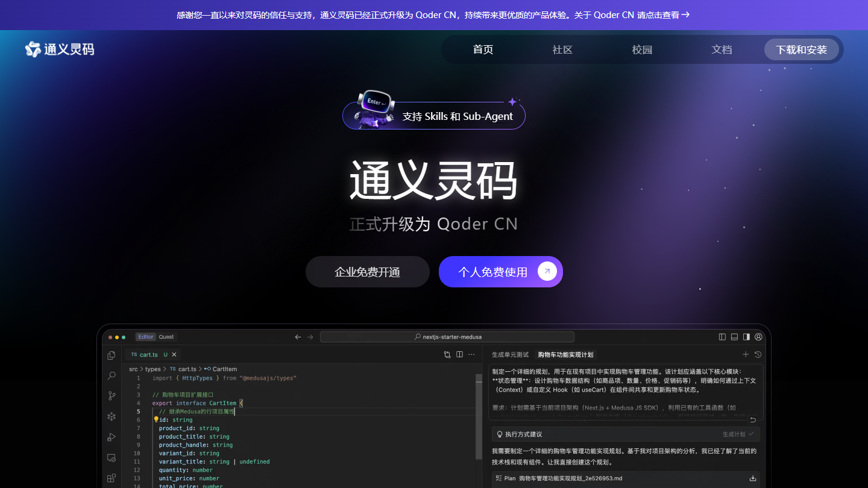Viewport: 868px width, 488px height.
Task: Switch to 生成单元测试 chat tab
Action: 510,355
